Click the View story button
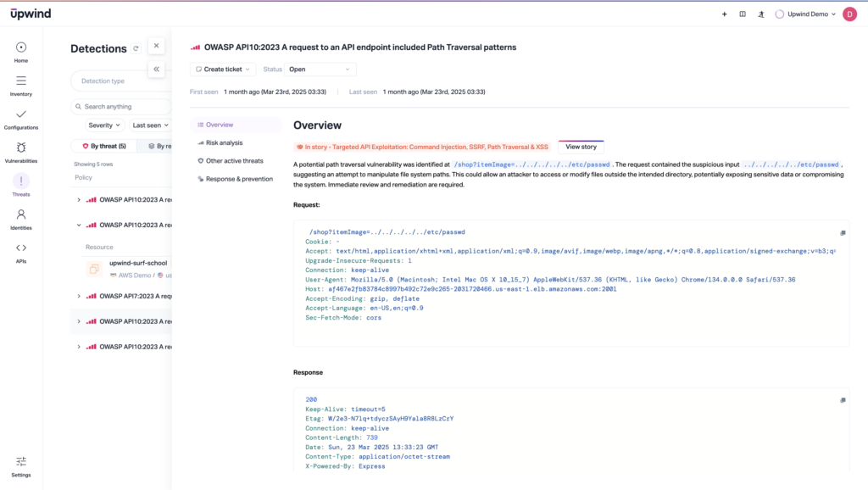This screenshot has height=490, width=868. [x=581, y=147]
